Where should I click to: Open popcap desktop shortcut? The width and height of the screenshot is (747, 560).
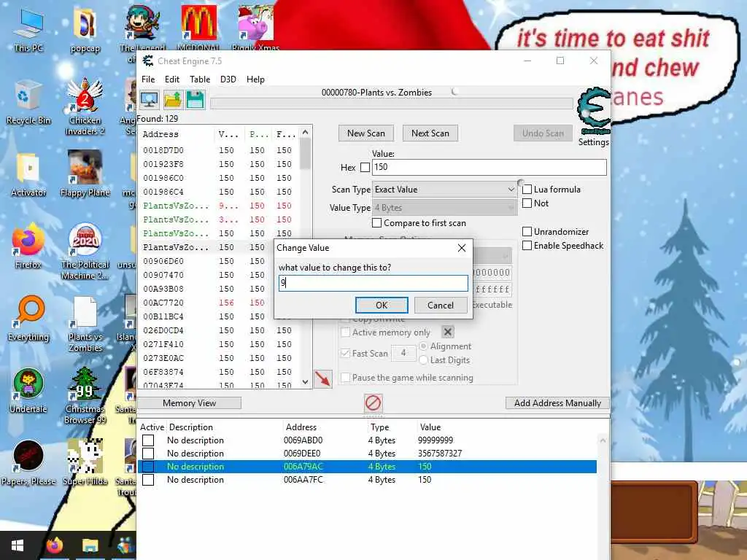(x=85, y=30)
